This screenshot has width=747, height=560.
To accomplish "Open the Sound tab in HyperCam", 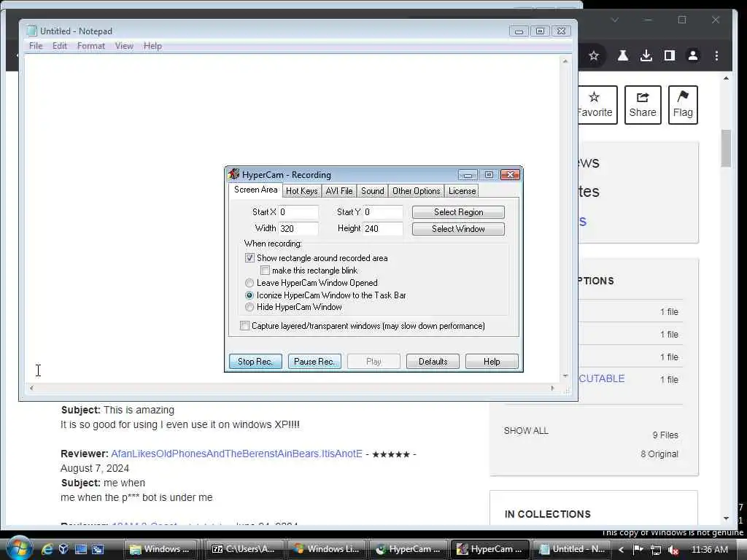I will pos(372,191).
